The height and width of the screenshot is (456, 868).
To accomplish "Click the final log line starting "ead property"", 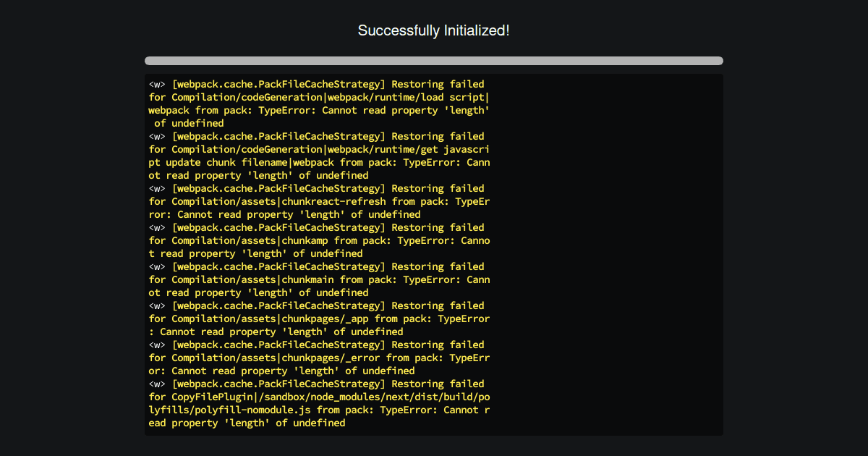I will (247, 423).
